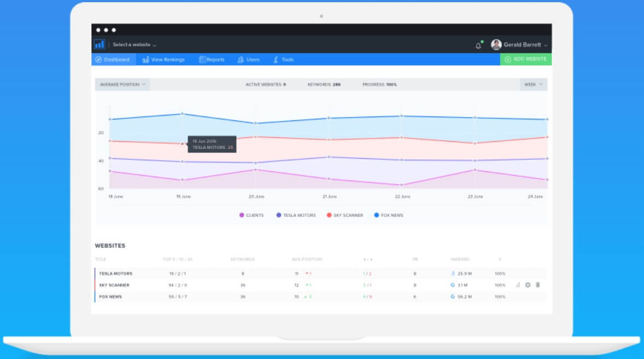The width and height of the screenshot is (644, 359).
Task: Open the Select a website dropdown
Action: click(134, 45)
